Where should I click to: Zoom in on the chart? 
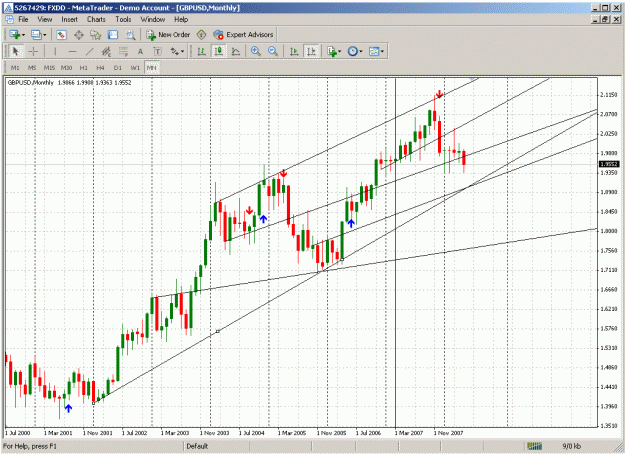pos(256,51)
